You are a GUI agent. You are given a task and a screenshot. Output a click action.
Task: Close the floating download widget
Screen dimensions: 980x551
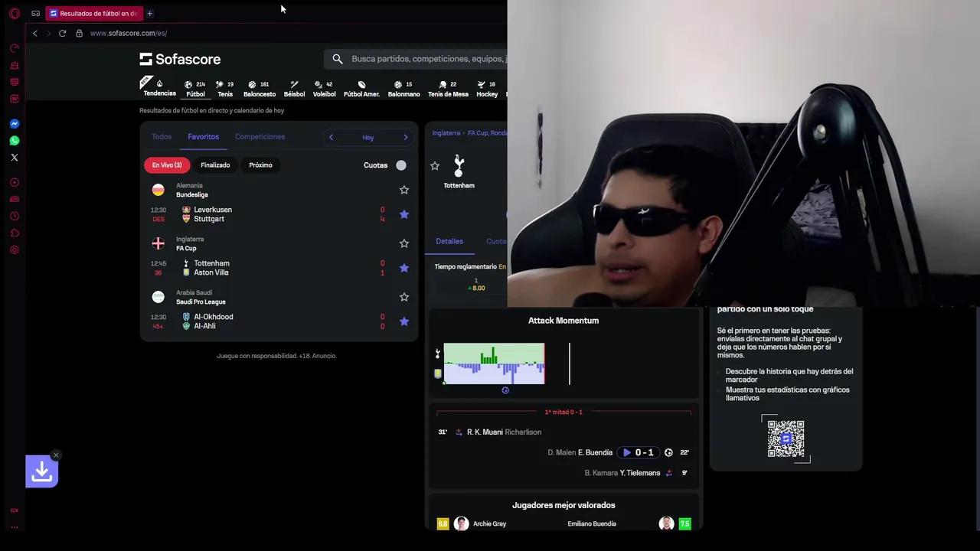56,455
